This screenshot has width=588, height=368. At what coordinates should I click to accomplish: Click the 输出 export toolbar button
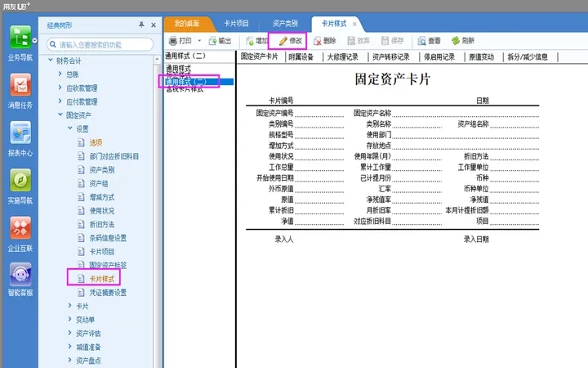[219, 40]
